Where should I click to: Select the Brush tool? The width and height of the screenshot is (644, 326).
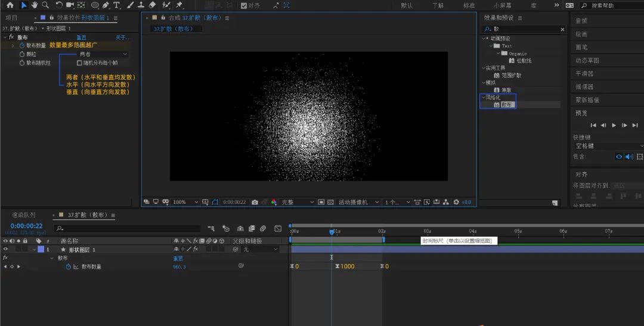pyautogui.click(x=130, y=5)
